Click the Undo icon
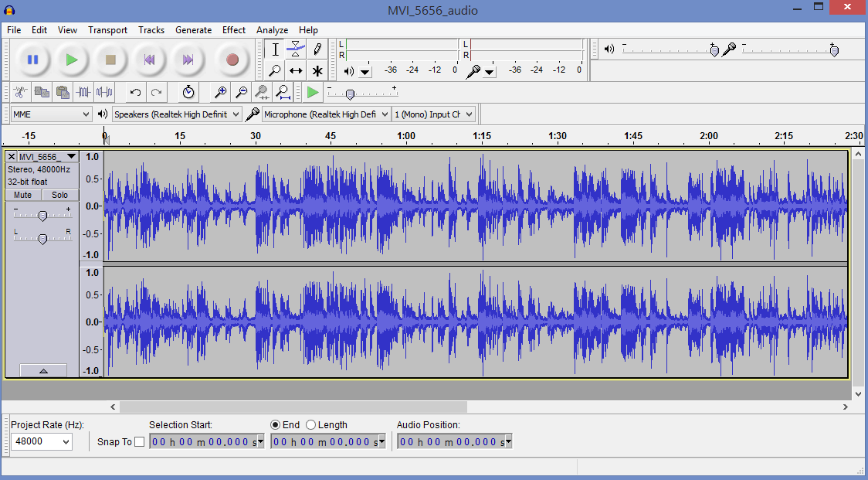Viewport: 868px width, 480px height. pyautogui.click(x=135, y=92)
